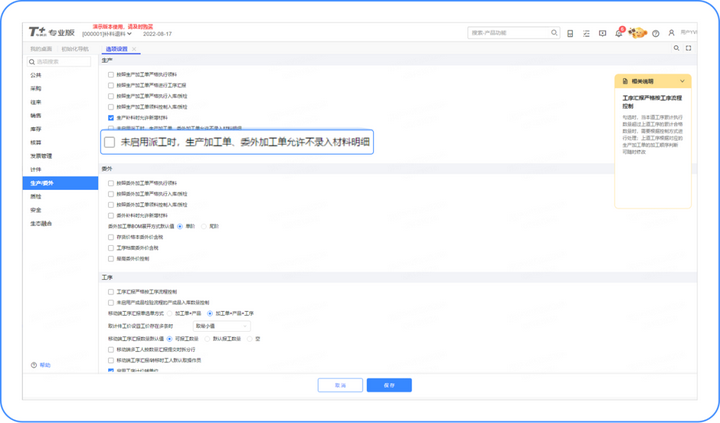Open the question mark help icon
This screenshot has width=720, height=423.
pyautogui.click(x=656, y=34)
